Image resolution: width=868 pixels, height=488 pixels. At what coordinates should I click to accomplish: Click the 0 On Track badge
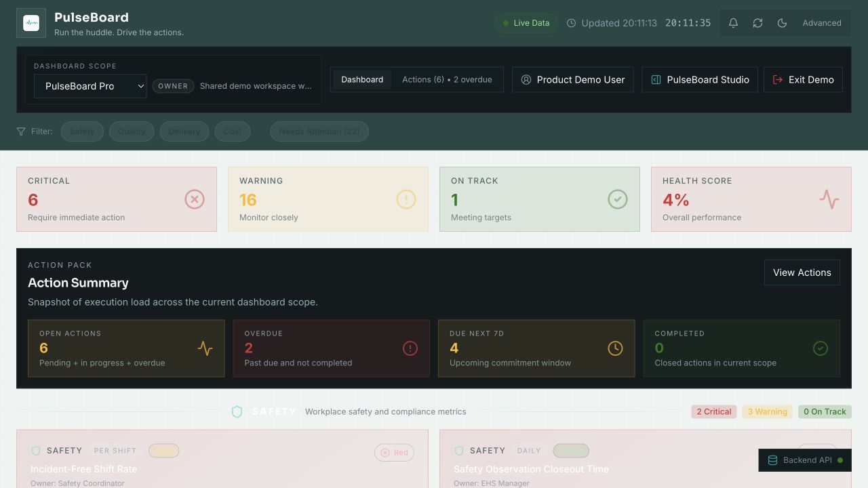[825, 411]
